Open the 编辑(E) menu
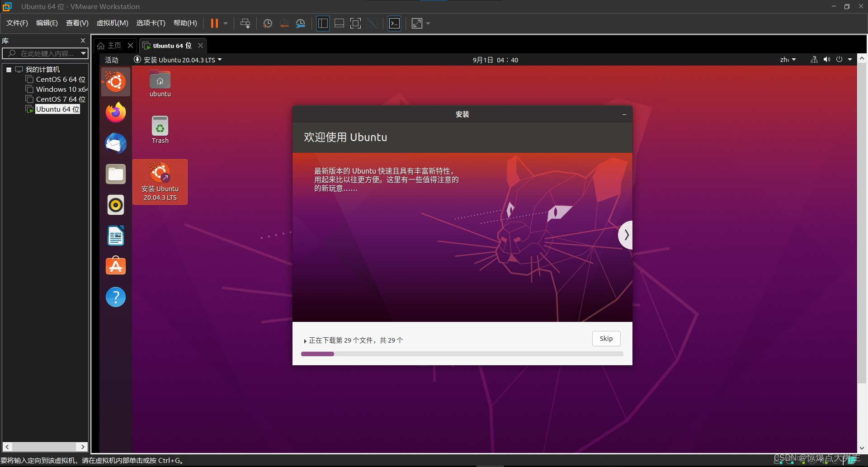 47,23
